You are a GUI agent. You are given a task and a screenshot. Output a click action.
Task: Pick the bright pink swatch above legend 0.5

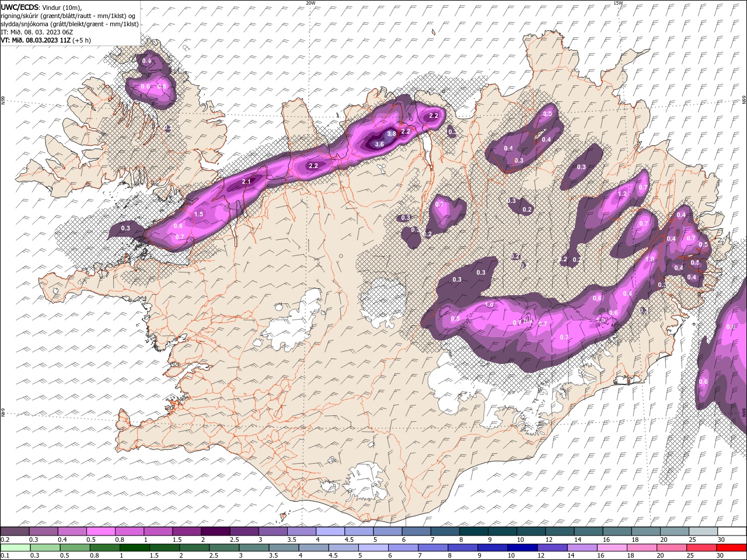click(100, 531)
